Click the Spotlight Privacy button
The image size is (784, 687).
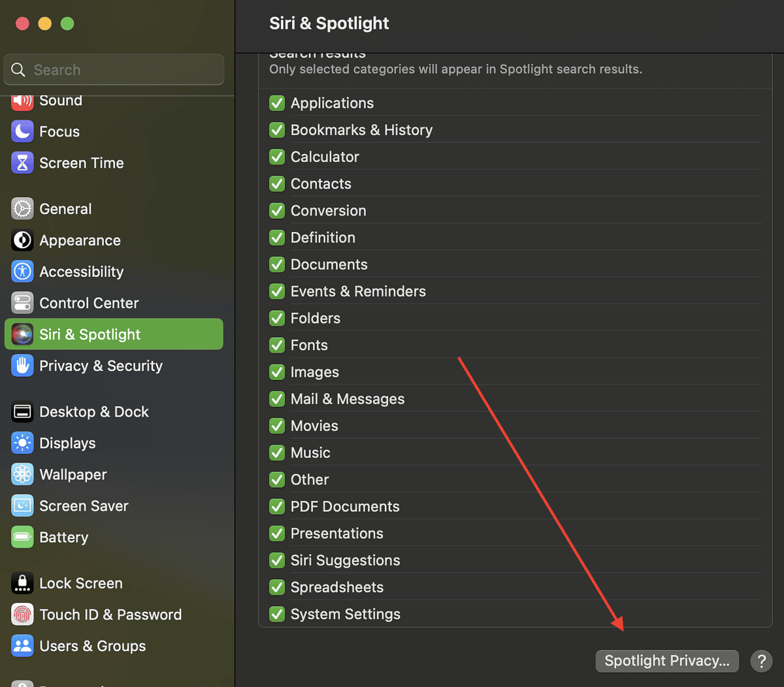coord(666,660)
